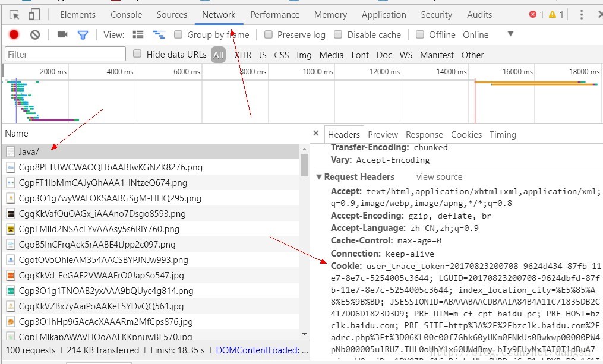Image resolution: width=603 pixels, height=364 pixels.
Task: Filter requests by Doc
Action: click(384, 55)
